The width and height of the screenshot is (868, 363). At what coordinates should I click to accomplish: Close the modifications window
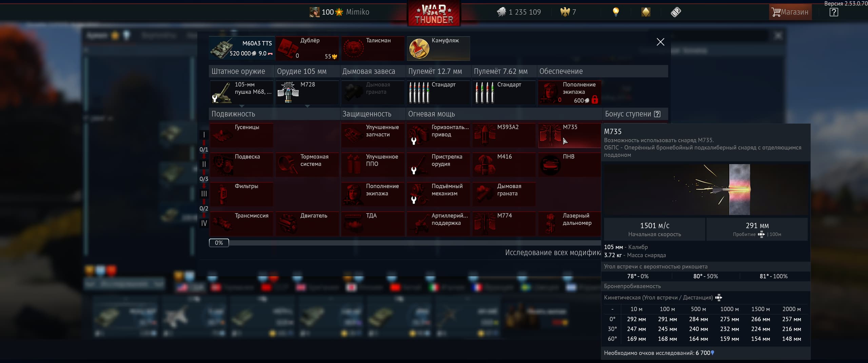[660, 42]
